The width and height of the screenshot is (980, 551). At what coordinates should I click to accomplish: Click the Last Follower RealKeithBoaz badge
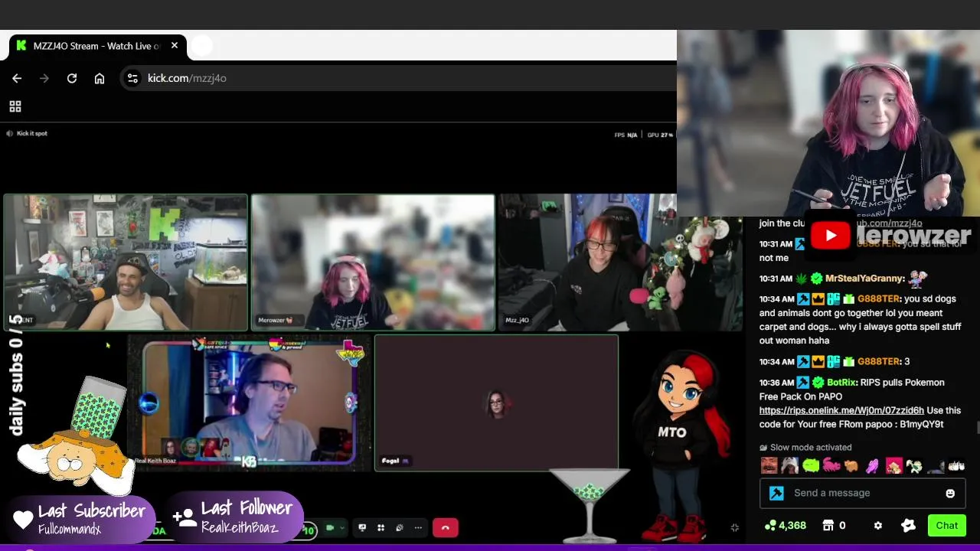pyautogui.click(x=235, y=517)
